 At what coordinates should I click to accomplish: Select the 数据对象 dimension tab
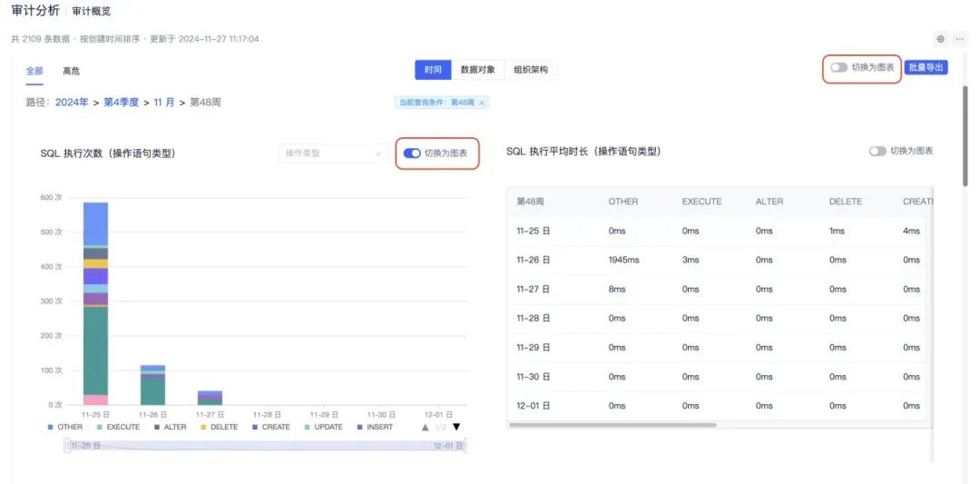[477, 70]
